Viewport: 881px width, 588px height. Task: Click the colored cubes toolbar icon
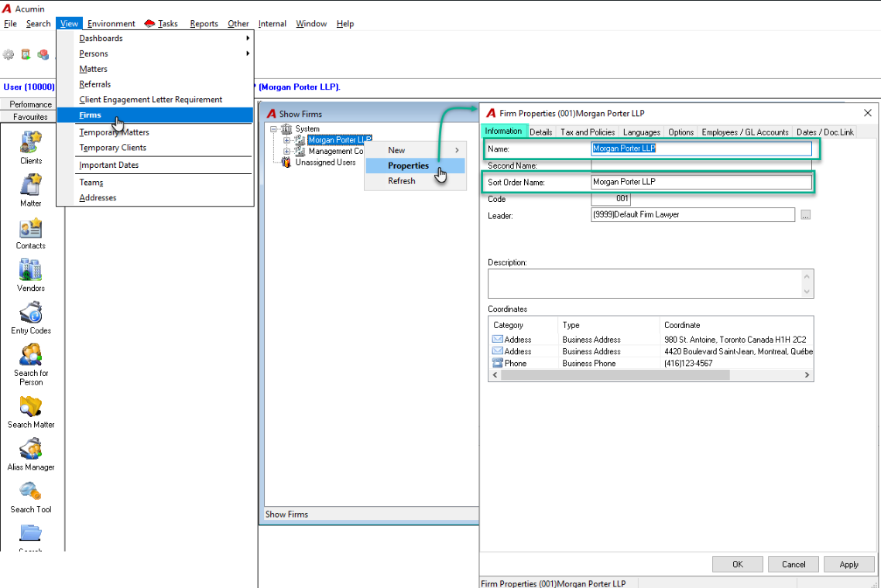click(43, 54)
